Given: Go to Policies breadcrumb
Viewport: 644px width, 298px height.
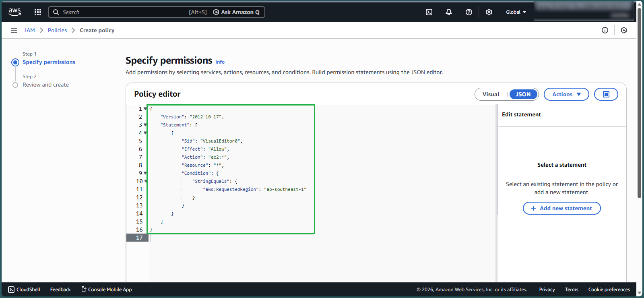Looking at the screenshot, I should (57, 30).
